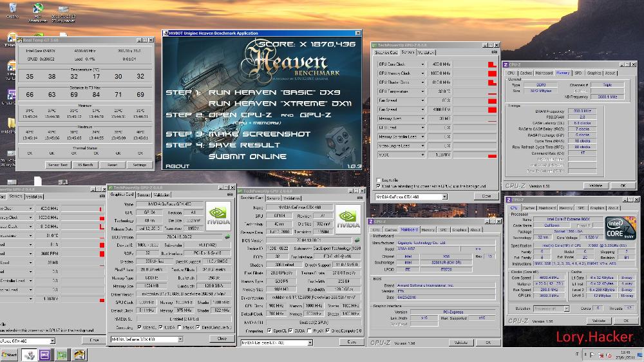Click the camera screenshot icon in upper GPU-Z Sensors window
The image size is (644, 362).
(x=495, y=52)
